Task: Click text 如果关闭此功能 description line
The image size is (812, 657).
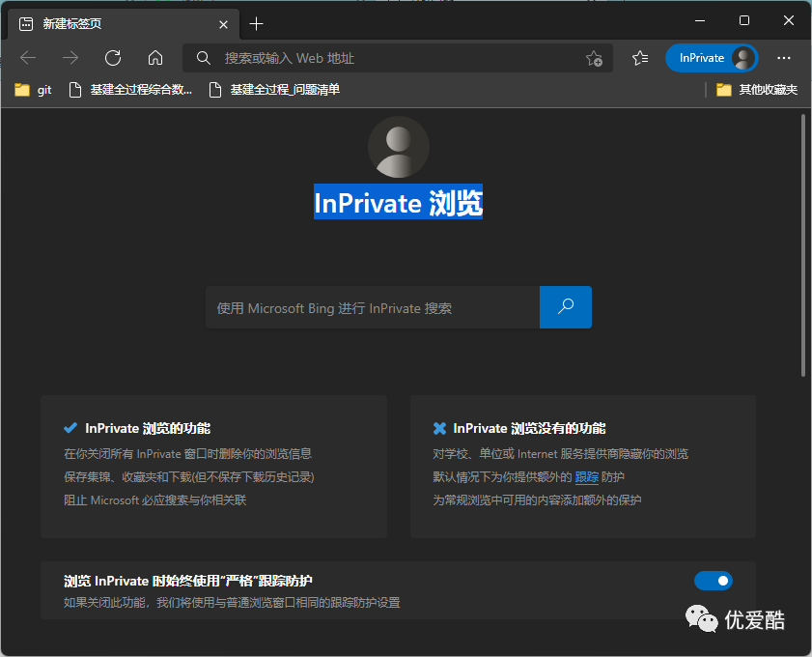Action: (232, 603)
